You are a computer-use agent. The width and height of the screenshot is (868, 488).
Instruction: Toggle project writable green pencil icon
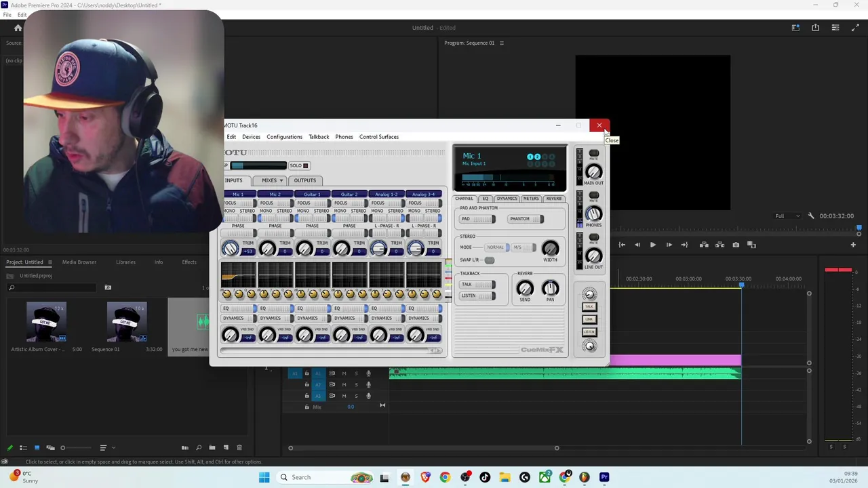click(x=9, y=447)
